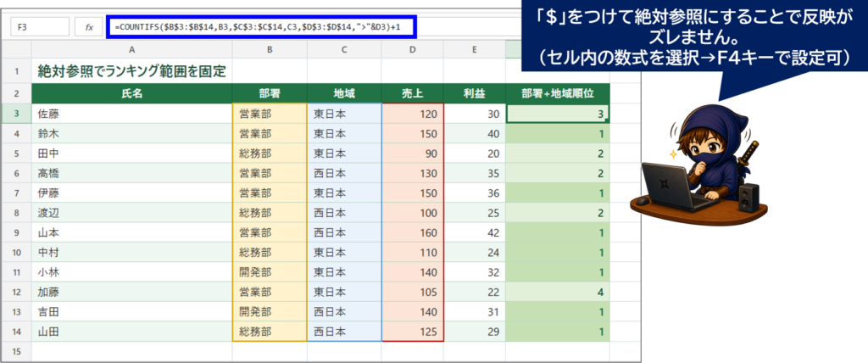Select row 1 header
The width and height of the screenshot is (868, 363).
click(x=17, y=71)
